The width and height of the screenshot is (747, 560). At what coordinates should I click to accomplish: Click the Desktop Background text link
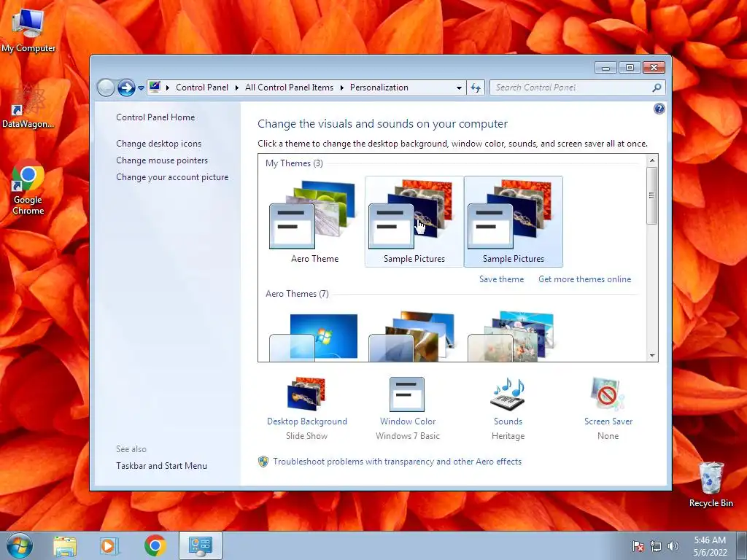pyautogui.click(x=307, y=421)
